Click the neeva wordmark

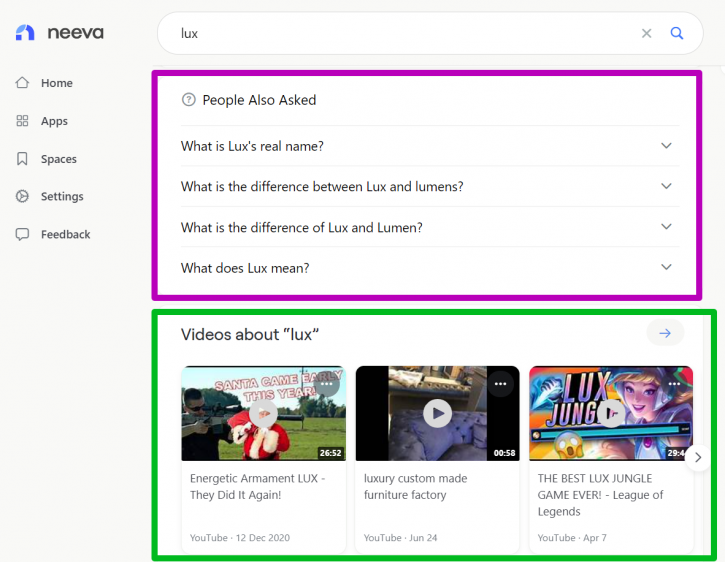pyautogui.click(x=76, y=33)
